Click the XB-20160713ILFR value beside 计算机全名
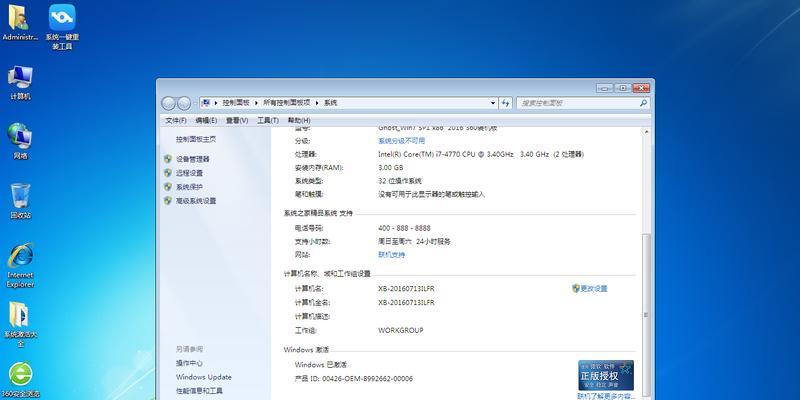This screenshot has width=800, height=400. 406,303
